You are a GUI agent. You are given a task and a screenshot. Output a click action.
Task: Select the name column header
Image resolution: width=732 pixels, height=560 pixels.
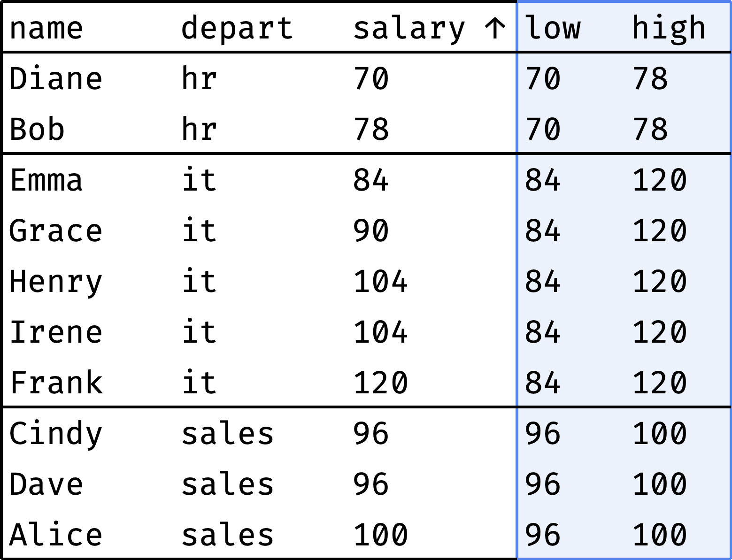pos(46,28)
